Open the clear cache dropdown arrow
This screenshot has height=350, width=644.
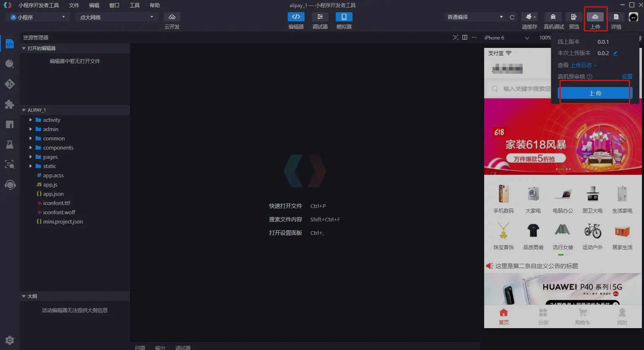click(x=535, y=17)
